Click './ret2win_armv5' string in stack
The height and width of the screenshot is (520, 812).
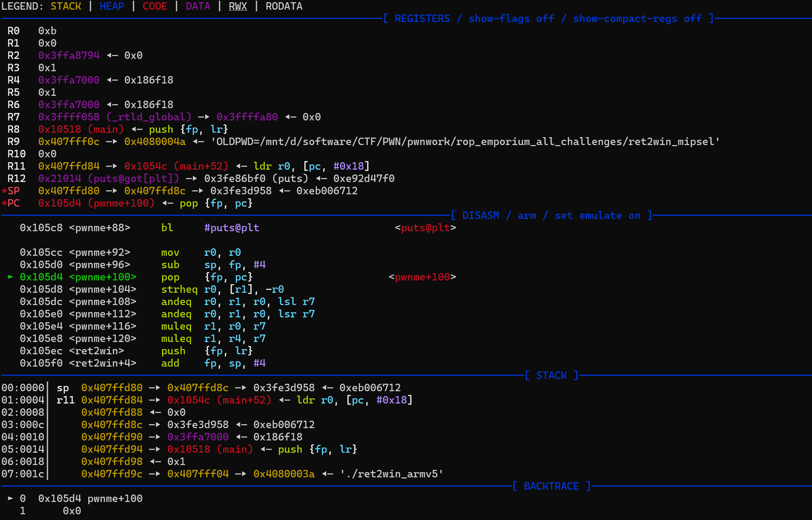click(392, 474)
